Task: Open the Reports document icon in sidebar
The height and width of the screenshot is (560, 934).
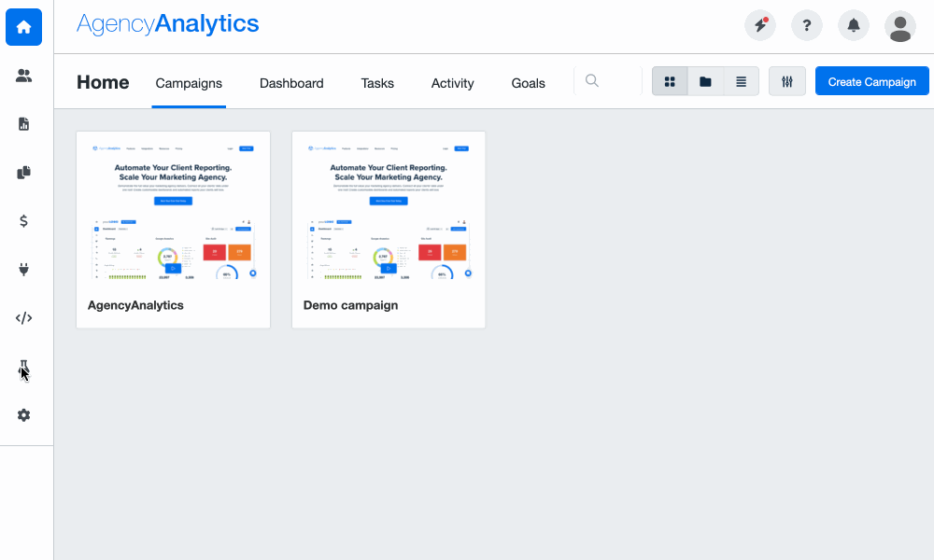Action: tap(24, 124)
